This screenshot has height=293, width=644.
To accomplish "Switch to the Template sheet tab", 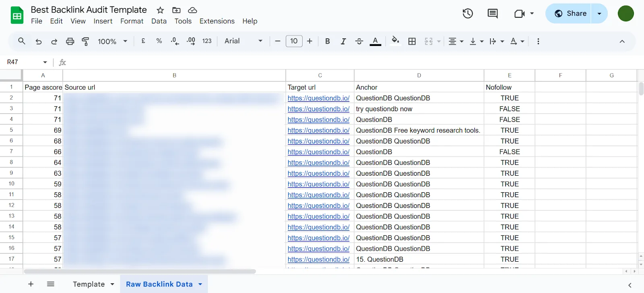I will coord(89,284).
